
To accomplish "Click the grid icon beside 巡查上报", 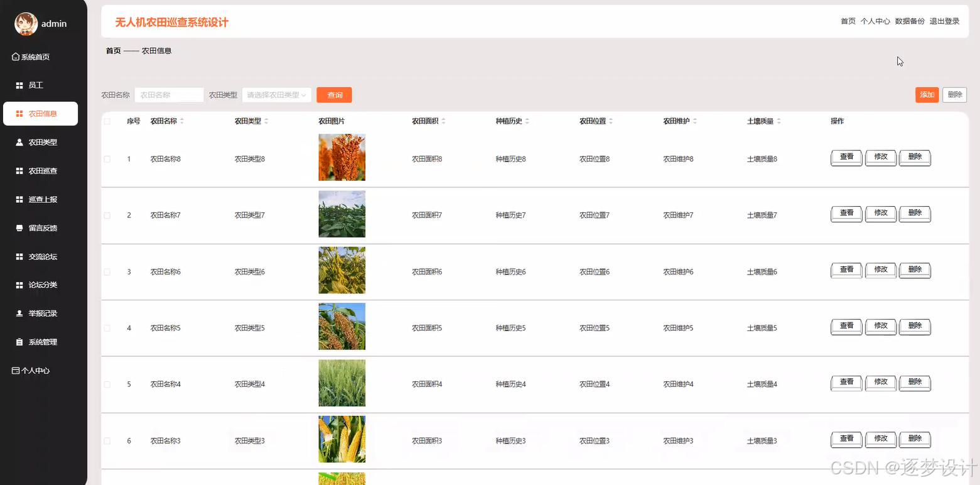I will (x=19, y=200).
